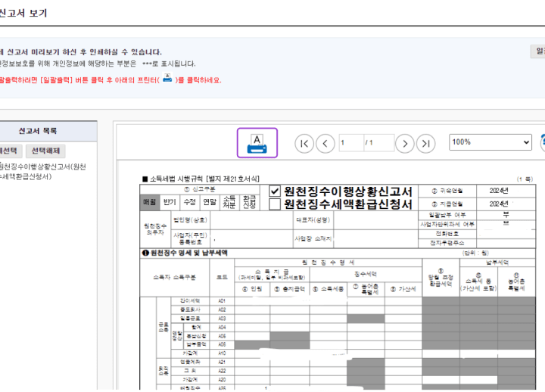545x392 pixels.
Task: Click the 전화번호 label cell
Action: pyautogui.click(x=447, y=234)
